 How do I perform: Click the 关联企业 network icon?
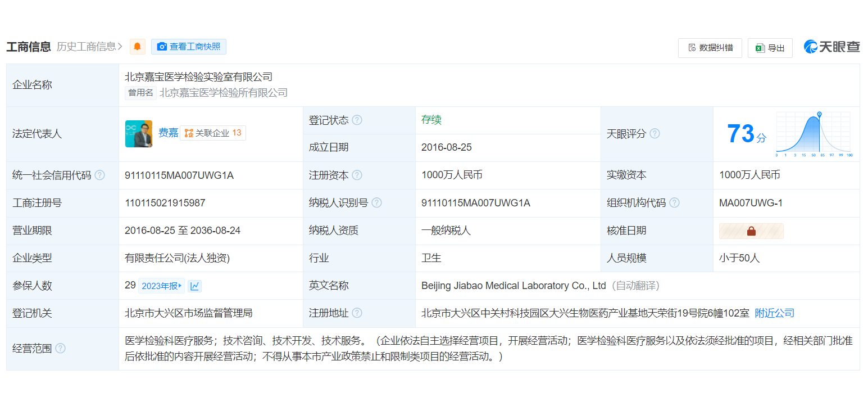pos(189,133)
